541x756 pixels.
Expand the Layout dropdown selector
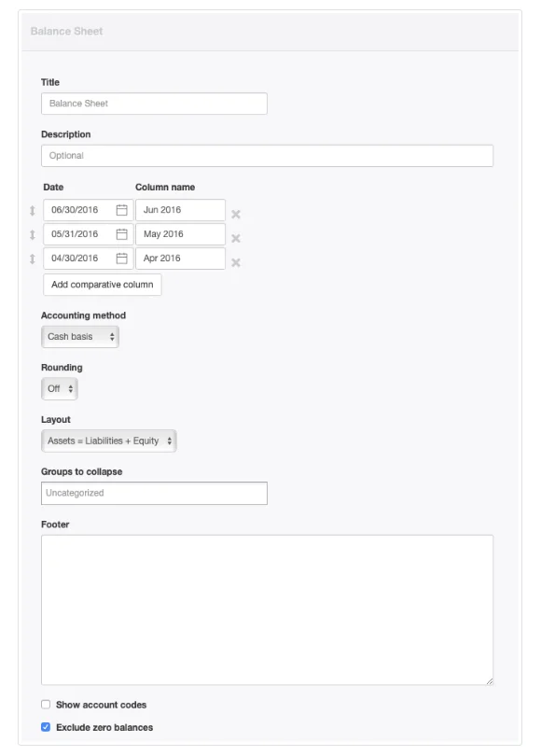click(109, 441)
